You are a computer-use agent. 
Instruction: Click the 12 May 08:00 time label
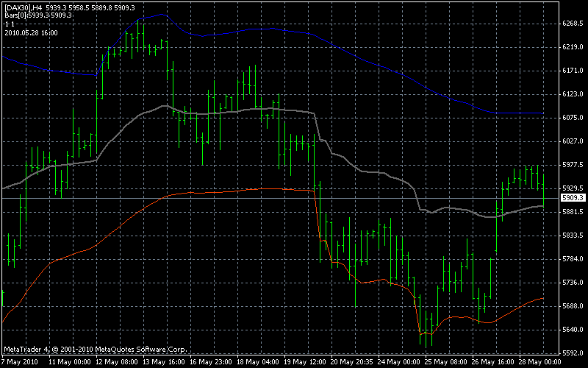117,362
